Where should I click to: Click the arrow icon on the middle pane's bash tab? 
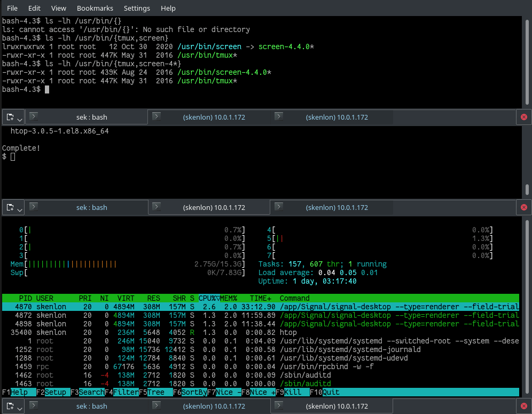tap(33, 207)
